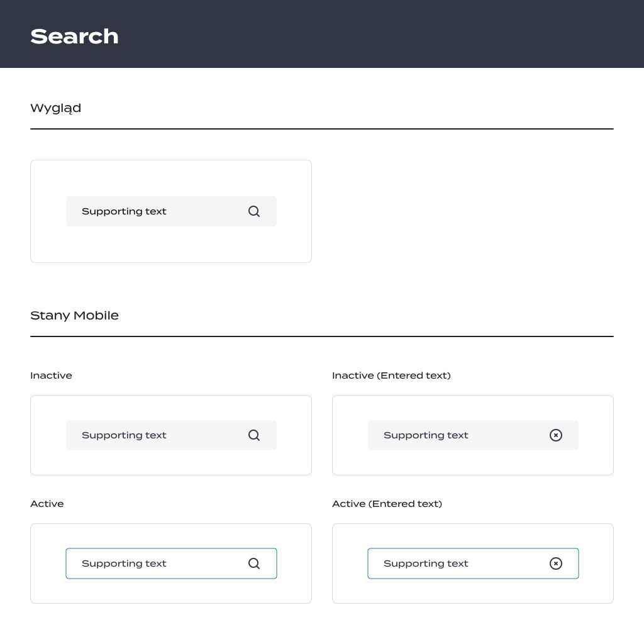The height and width of the screenshot is (644, 644).
Task: Focus the Active (Entered text) search input
Action: (453, 563)
